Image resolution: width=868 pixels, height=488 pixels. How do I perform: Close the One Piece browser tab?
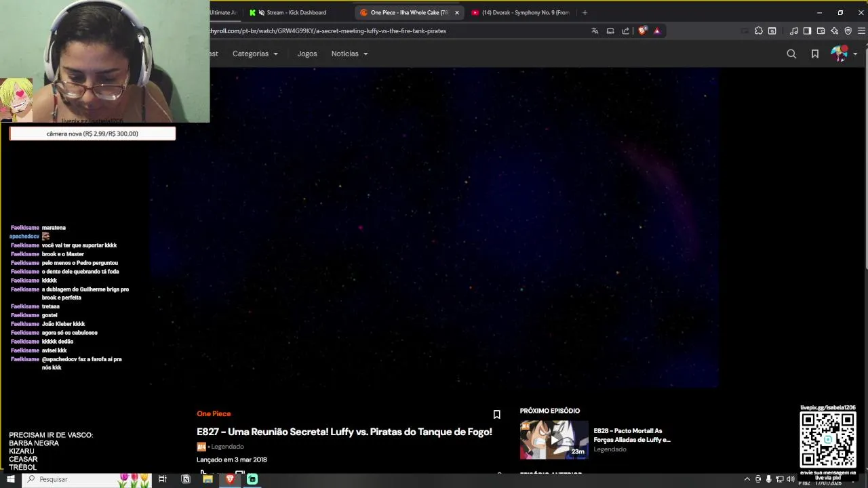457,12
